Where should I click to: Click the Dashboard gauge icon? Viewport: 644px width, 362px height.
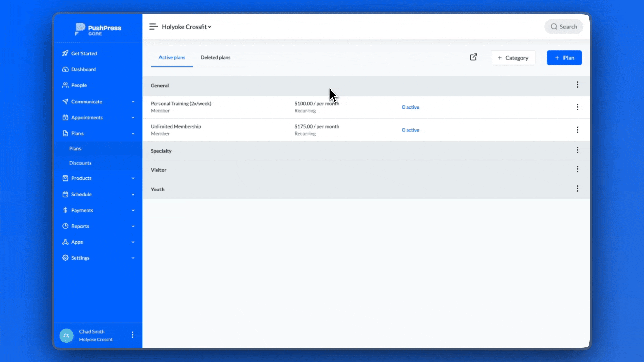click(x=65, y=70)
